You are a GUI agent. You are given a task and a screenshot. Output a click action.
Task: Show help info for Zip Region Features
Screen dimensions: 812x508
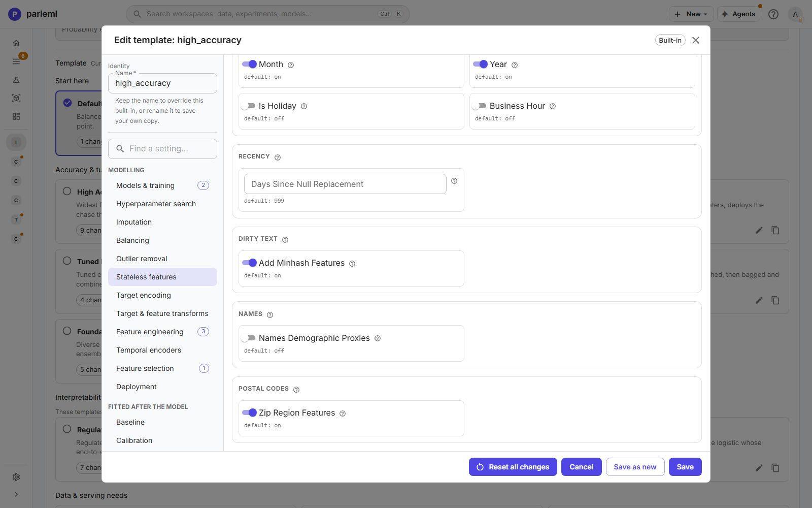343,414
